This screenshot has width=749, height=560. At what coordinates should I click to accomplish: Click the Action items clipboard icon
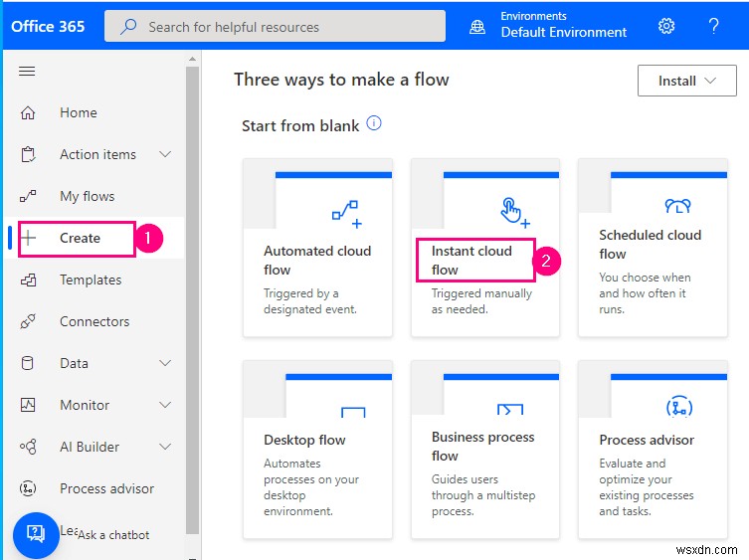click(x=28, y=154)
